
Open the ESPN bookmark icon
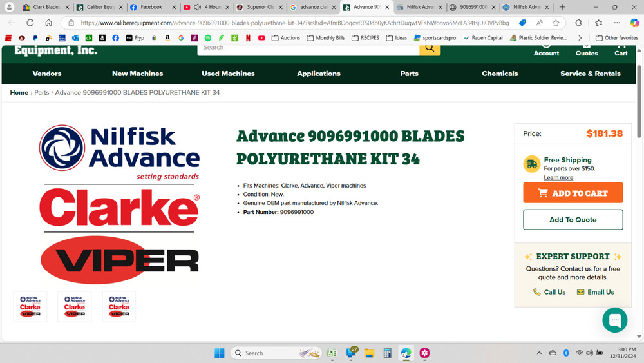(8, 38)
